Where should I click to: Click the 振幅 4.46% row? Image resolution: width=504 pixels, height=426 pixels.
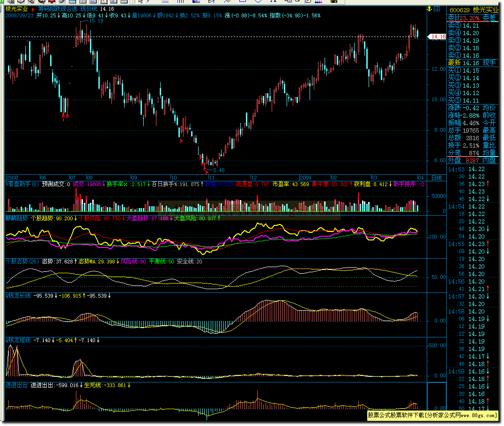pyautogui.click(x=464, y=123)
